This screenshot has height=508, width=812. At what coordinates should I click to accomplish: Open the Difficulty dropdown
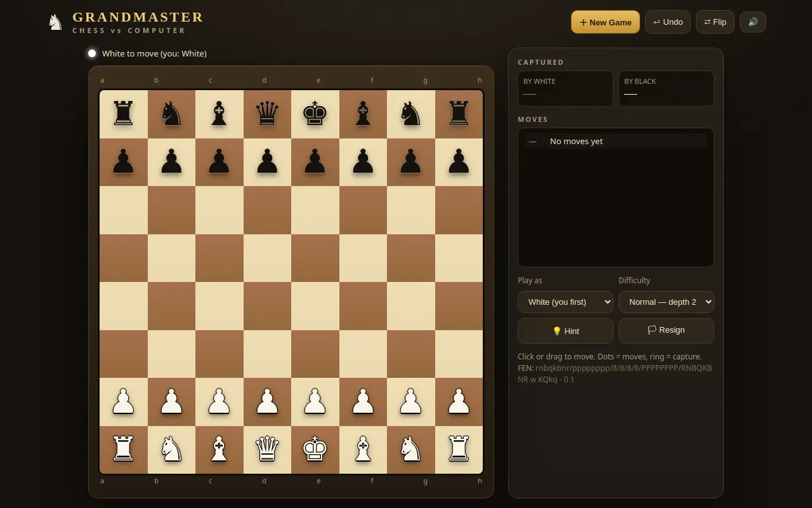pyautogui.click(x=666, y=302)
